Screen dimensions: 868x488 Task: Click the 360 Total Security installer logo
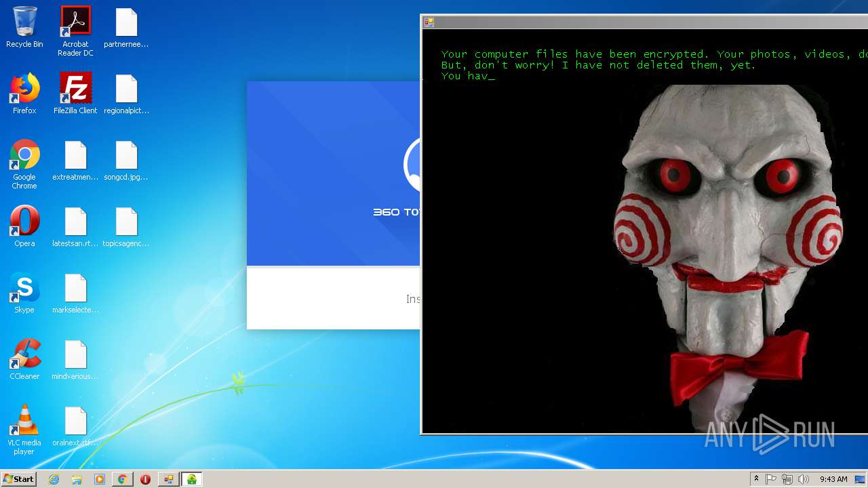click(412, 165)
